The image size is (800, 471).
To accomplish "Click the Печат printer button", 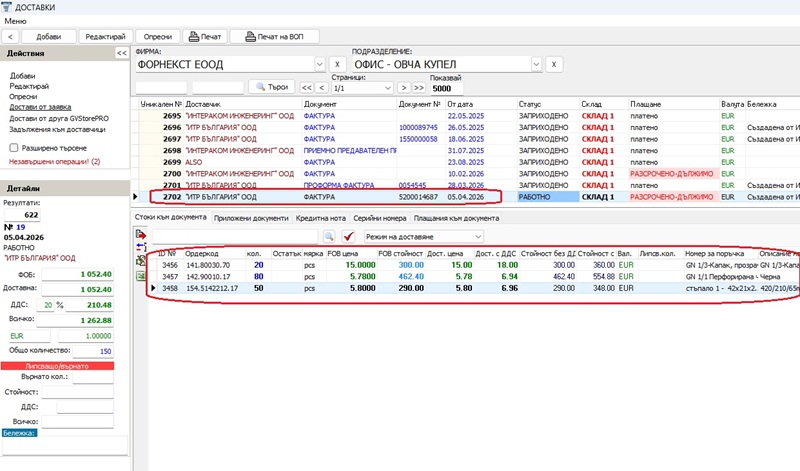I will pyautogui.click(x=206, y=36).
